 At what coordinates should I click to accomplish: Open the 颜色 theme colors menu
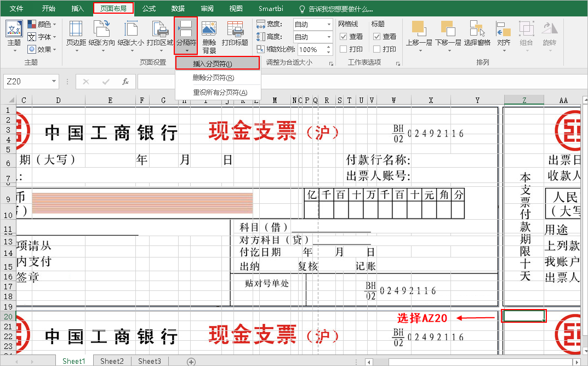pos(42,24)
